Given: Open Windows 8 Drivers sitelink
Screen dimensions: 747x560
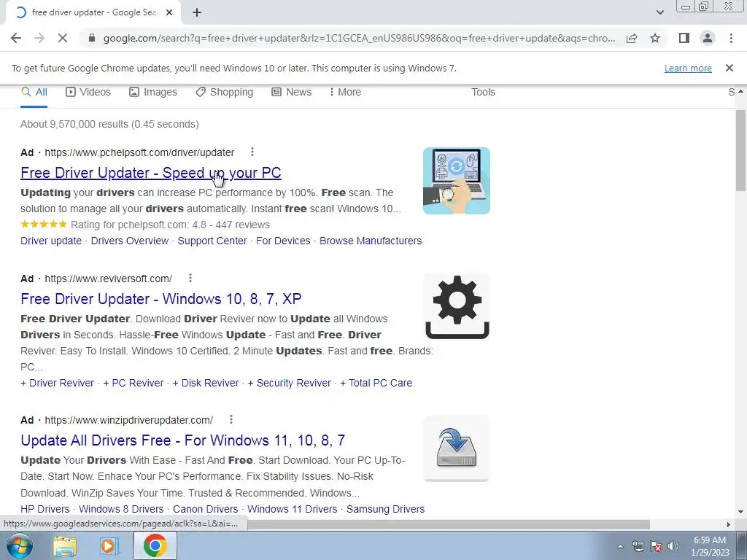Looking at the screenshot, I should (121, 509).
